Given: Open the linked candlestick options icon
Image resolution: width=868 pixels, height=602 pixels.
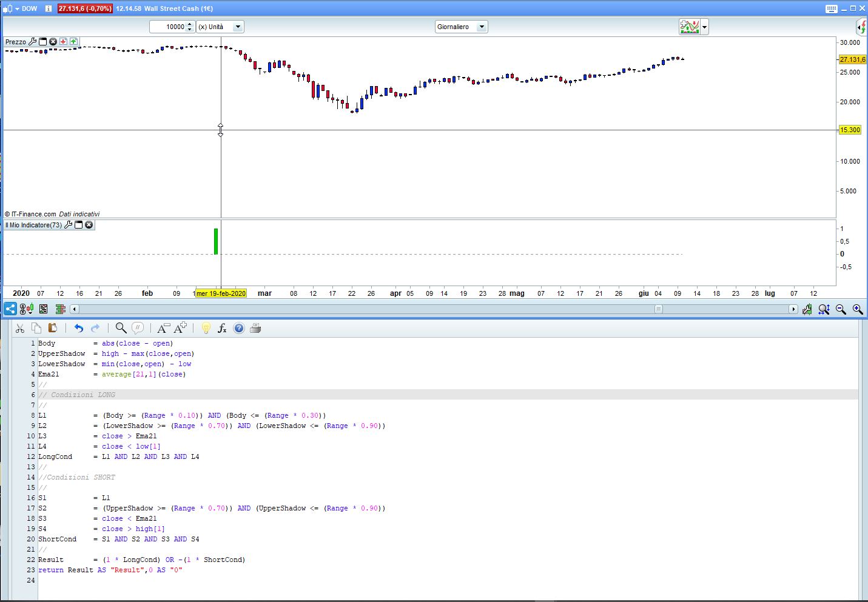Looking at the screenshot, I should pos(26,309).
